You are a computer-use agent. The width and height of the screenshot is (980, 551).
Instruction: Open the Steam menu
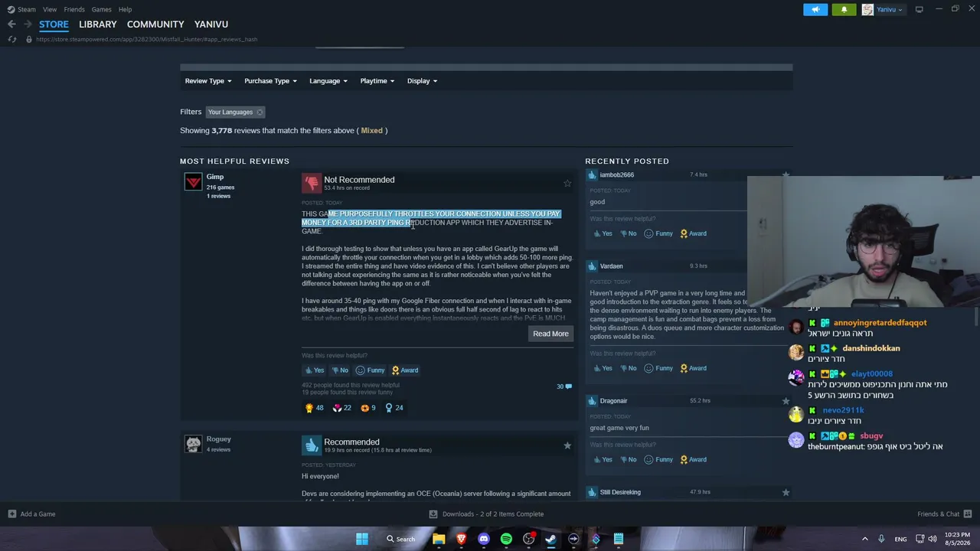point(22,9)
